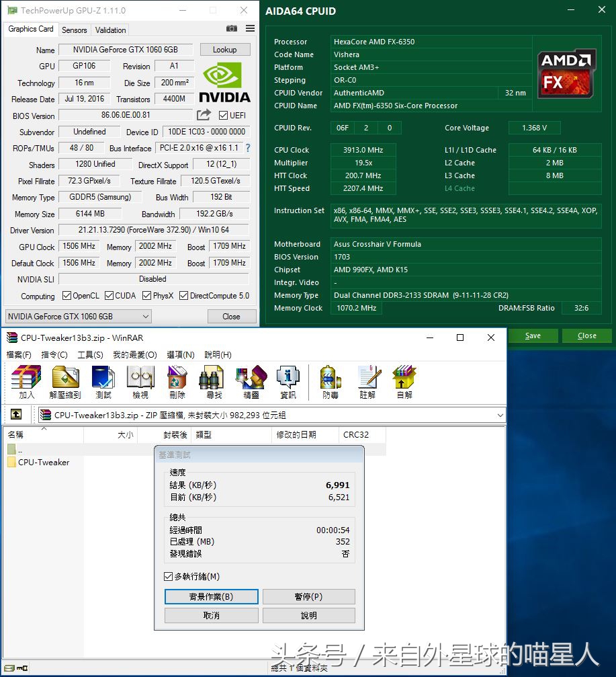Open the GPU-Z hamburger menu
Viewport: 616px width, 677px height.
click(x=250, y=28)
